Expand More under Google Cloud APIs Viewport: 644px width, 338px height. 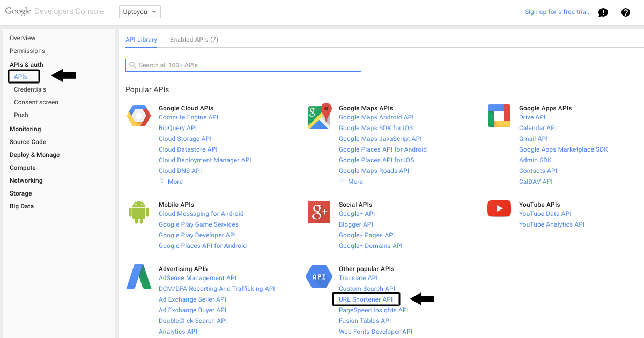pyautogui.click(x=171, y=182)
